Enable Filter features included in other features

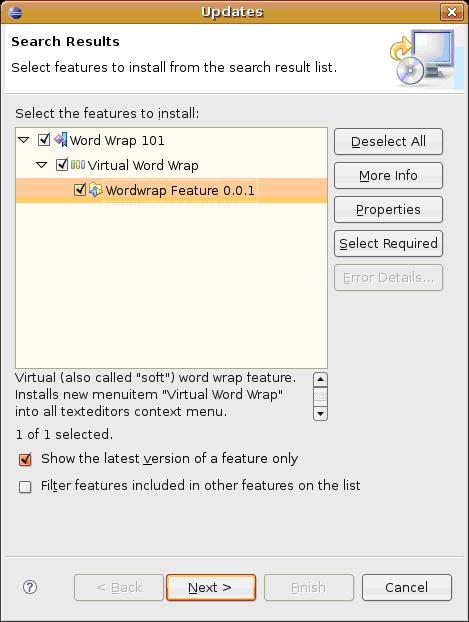(x=25, y=486)
